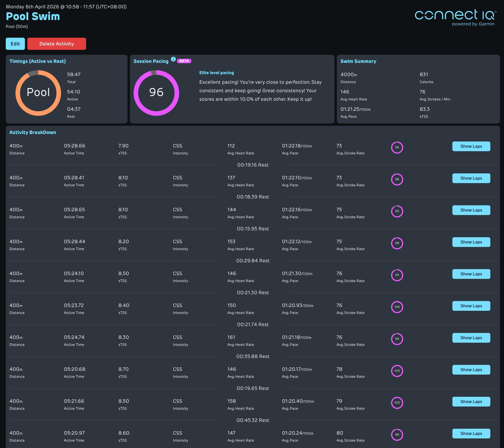504x448 pixels.
Task: Click the session pacing score 96 ring
Action: pyautogui.click(x=156, y=93)
